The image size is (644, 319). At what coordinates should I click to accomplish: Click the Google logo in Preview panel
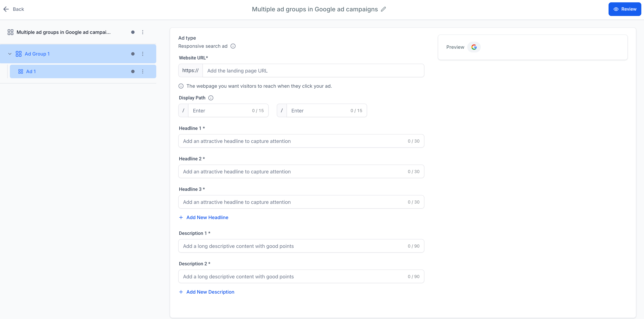(x=474, y=47)
